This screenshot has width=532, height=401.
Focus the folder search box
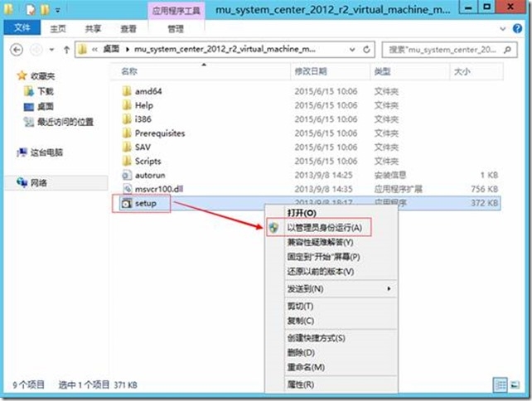tap(450, 50)
